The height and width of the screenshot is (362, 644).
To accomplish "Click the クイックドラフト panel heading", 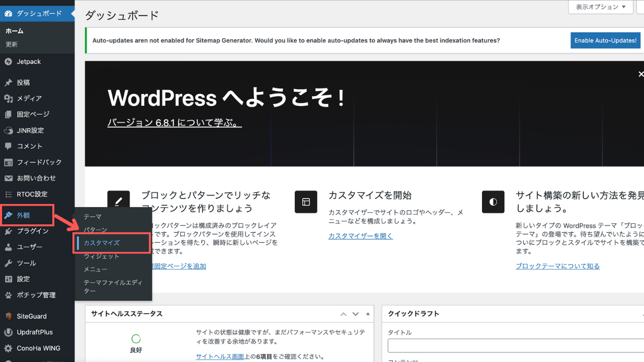I will [414, 314].
